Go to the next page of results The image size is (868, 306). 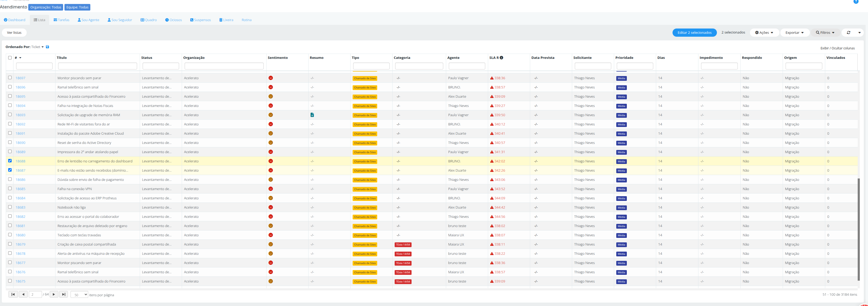pos(54,294)
